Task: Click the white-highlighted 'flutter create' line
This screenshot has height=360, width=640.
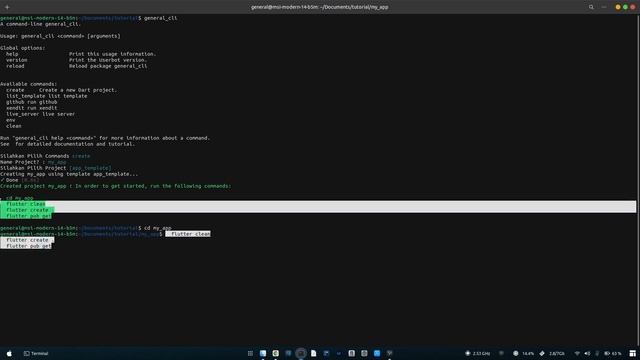Action: (x=27, y=240)
